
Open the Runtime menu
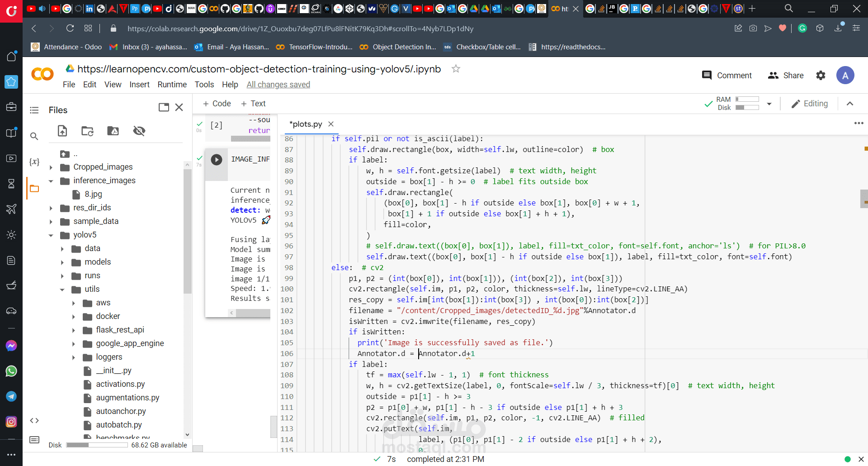pyautogui.click(x=172, y=85)
